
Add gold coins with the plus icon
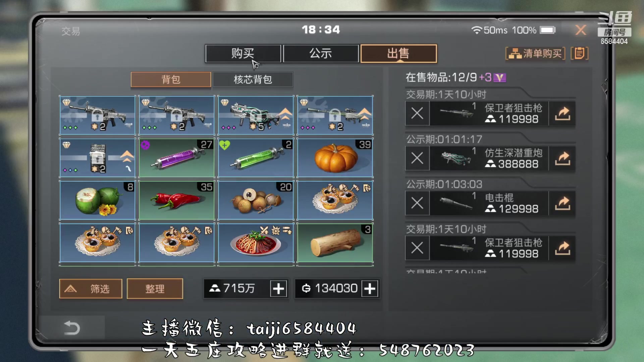(x=370, y=289)
